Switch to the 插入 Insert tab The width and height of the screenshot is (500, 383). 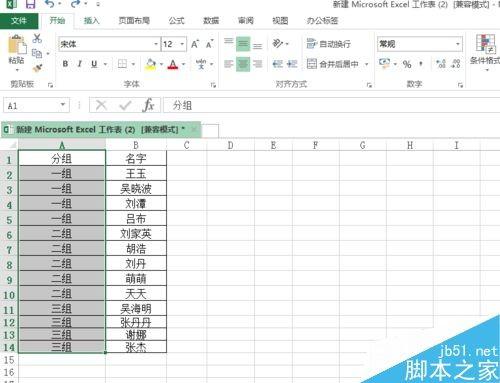coord(92,21)
